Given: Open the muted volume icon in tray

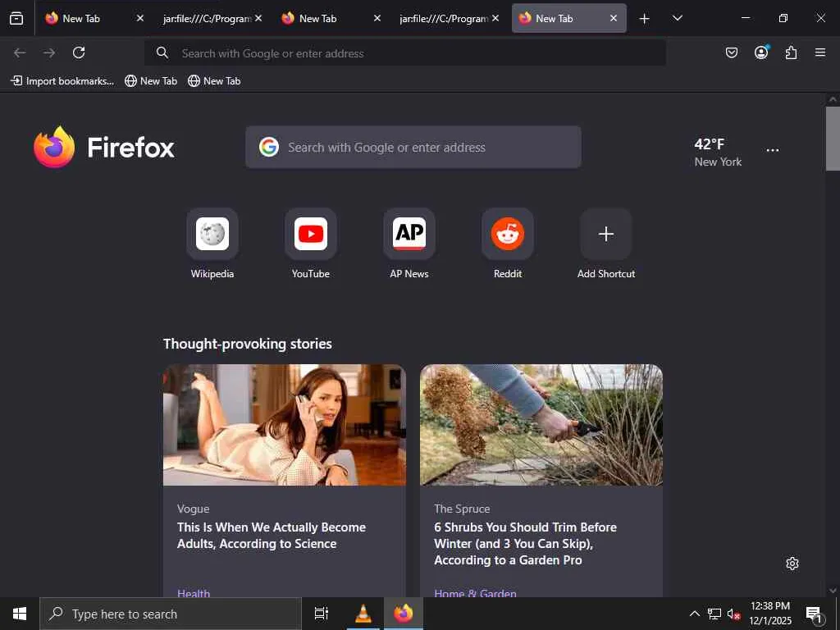Looking at the screenshot, I should coord(733,614).
